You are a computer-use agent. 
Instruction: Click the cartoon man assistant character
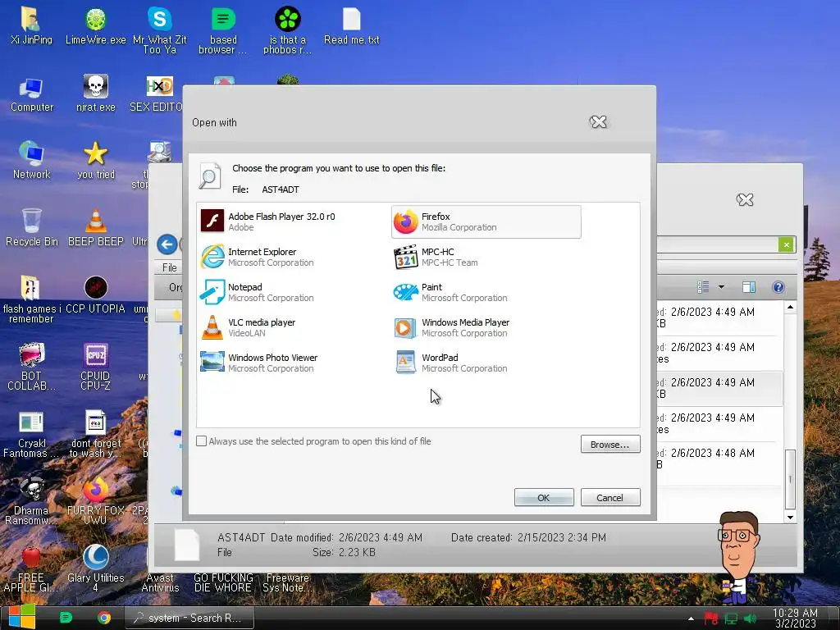click(737, 557)
